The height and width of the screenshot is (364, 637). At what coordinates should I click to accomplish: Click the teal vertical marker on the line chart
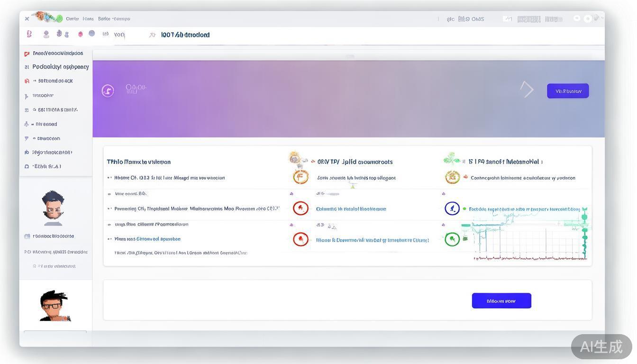click(x=584, y=232)
